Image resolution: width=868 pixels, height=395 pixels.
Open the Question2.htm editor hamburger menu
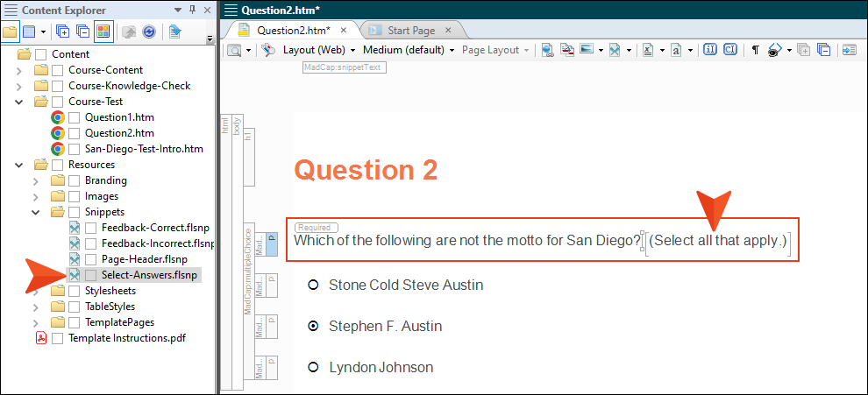click(231, 10)
